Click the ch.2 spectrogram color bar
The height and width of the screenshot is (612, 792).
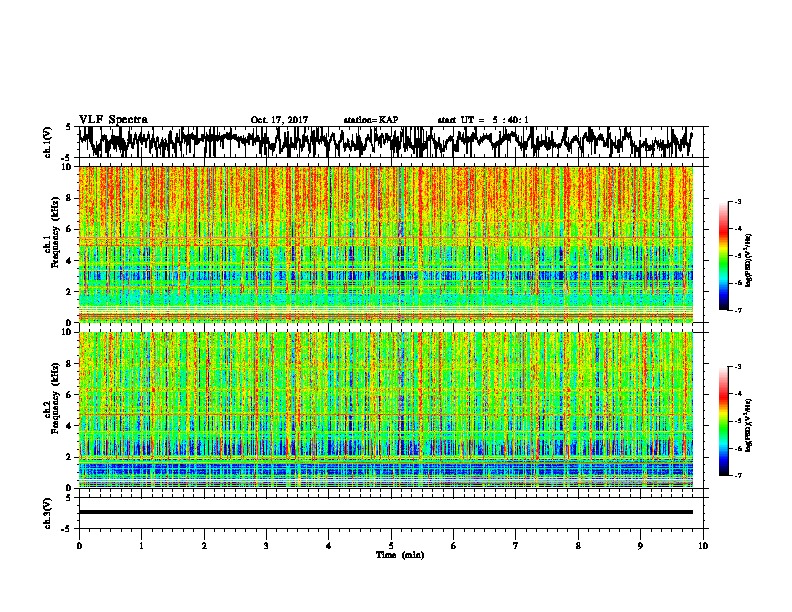(724, 421)
